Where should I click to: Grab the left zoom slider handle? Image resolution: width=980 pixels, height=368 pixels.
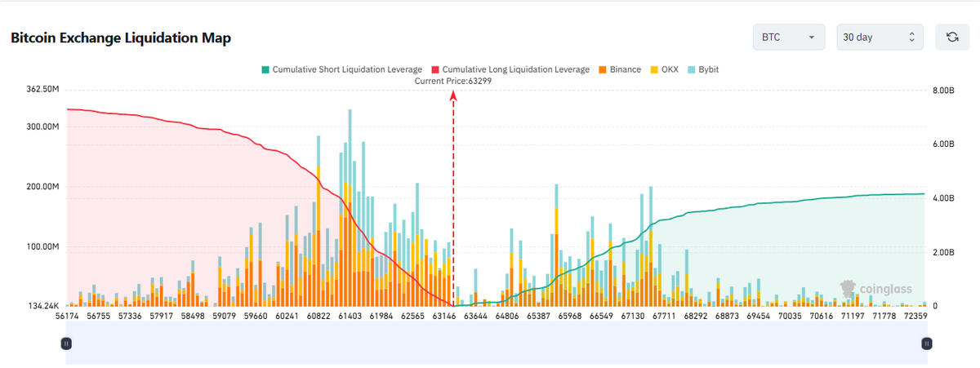pyautogui.click(x=66, y=344)
